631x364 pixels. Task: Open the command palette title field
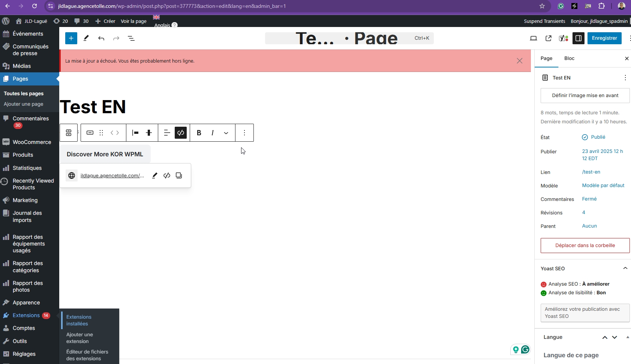(x=349, y=38)
